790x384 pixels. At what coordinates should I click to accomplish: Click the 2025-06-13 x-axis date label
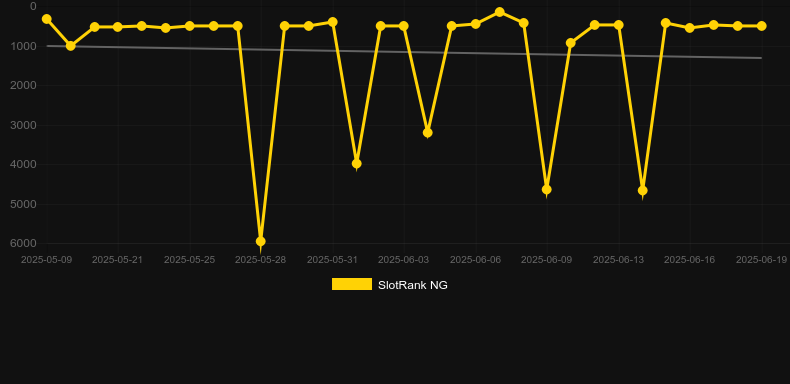(618, 260)
